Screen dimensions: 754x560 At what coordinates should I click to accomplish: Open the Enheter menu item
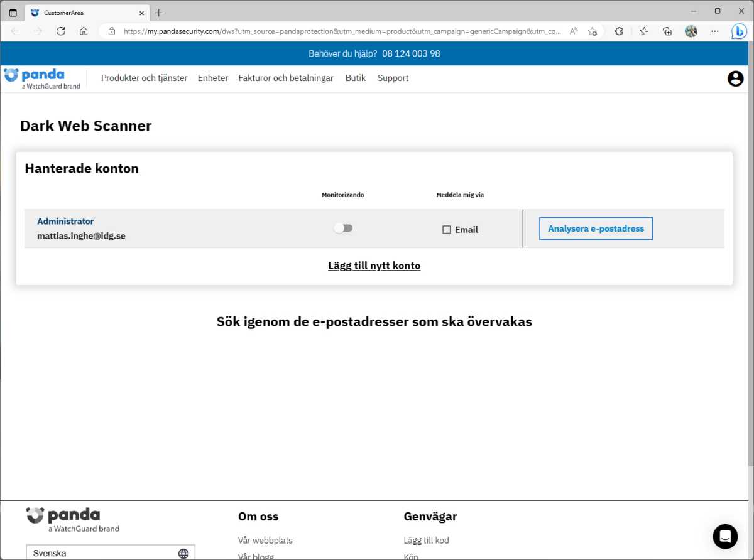click(x=213, y=78)
